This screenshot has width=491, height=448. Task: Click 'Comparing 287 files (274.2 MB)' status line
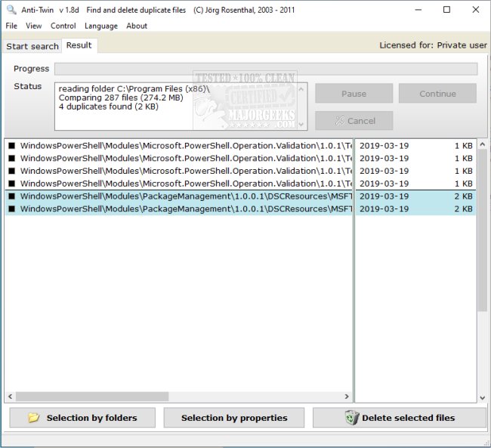[121, 97]
